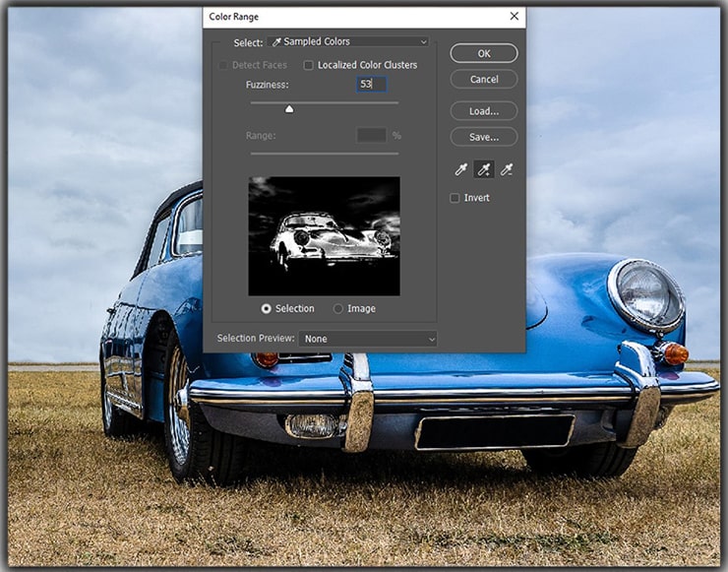
Task: Close the Color Range dialog
Action: [x=514, y=17]
